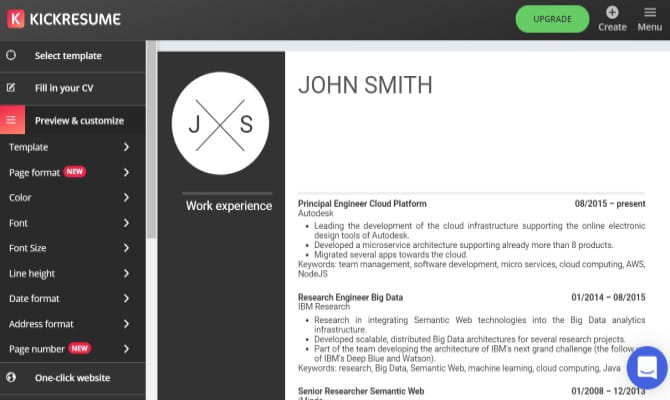This screenshot has width=670, height=400.
Task: Open the hamburger Menu icon
Action: tap(650, 12)
